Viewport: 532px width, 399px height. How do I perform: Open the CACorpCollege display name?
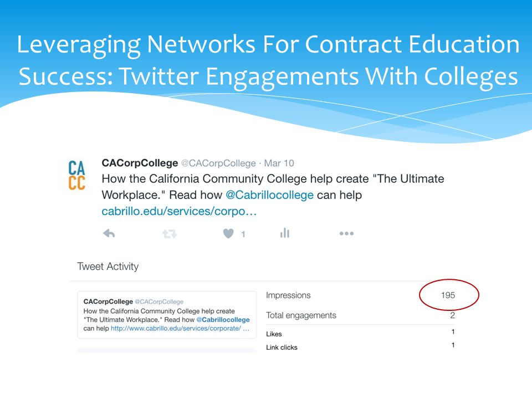tap(140, 163)
